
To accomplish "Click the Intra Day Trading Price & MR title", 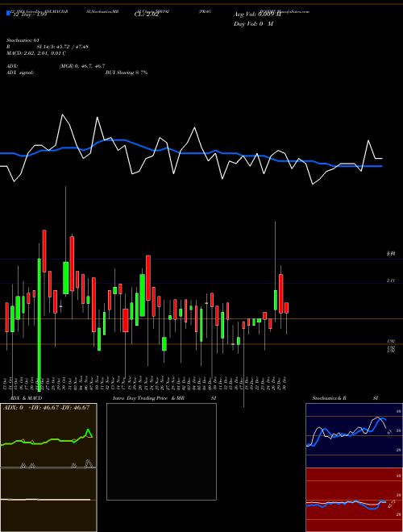I will pyautogui.click(x=148, y=398).
